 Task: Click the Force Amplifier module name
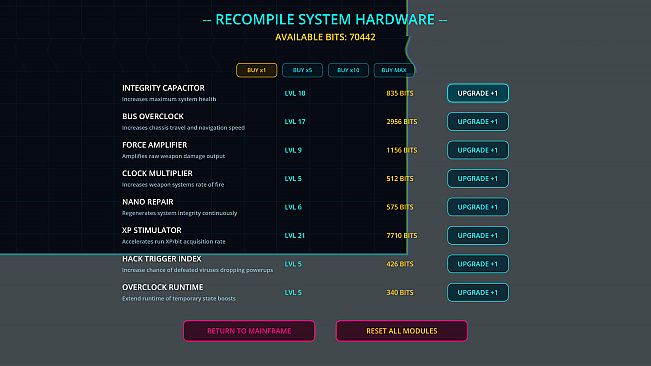click(x=154, y=145)
